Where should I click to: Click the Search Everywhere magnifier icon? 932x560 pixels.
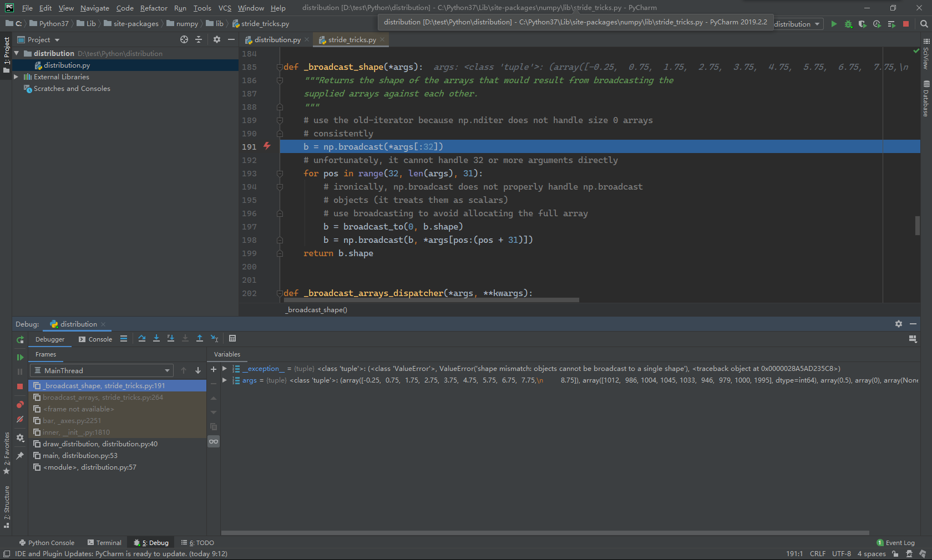(x=924, y=24)
